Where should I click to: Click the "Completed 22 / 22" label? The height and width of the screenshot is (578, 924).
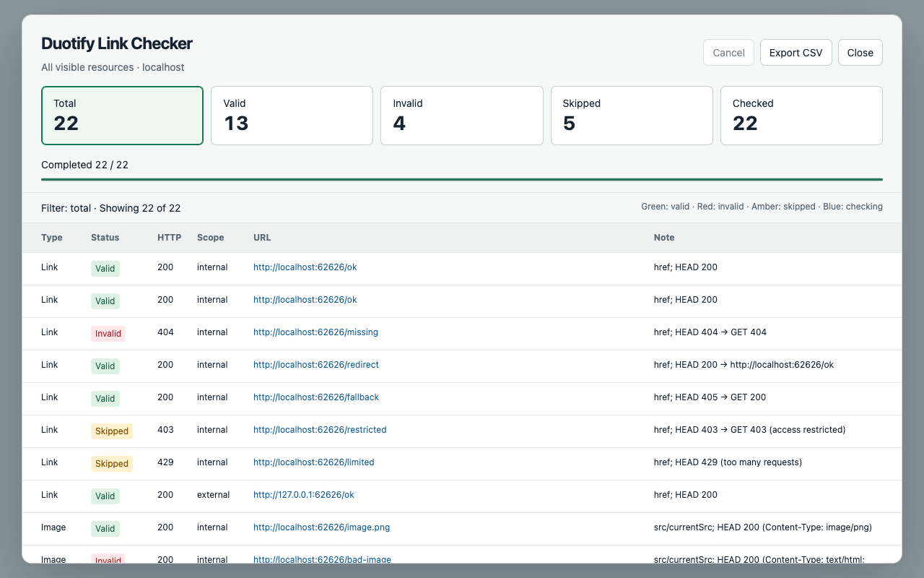85,165
